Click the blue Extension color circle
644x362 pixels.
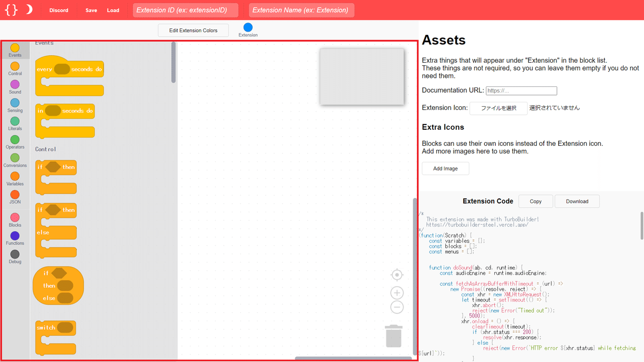(x=248, y=27)
